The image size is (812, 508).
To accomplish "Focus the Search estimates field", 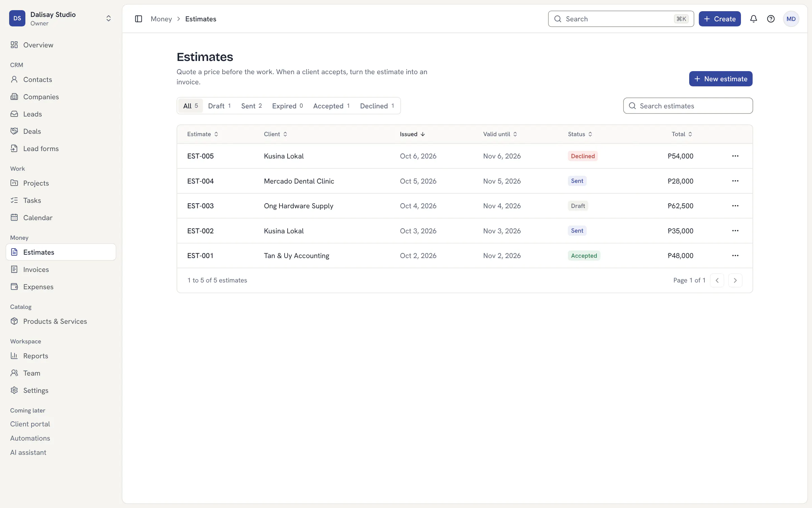I will pos(688,106).
